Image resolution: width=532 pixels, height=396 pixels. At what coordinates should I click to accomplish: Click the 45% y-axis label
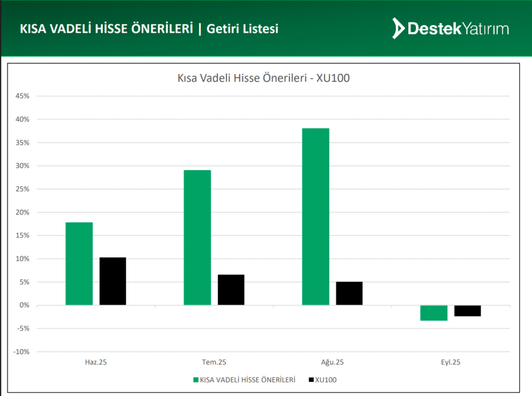pos(23,96)
